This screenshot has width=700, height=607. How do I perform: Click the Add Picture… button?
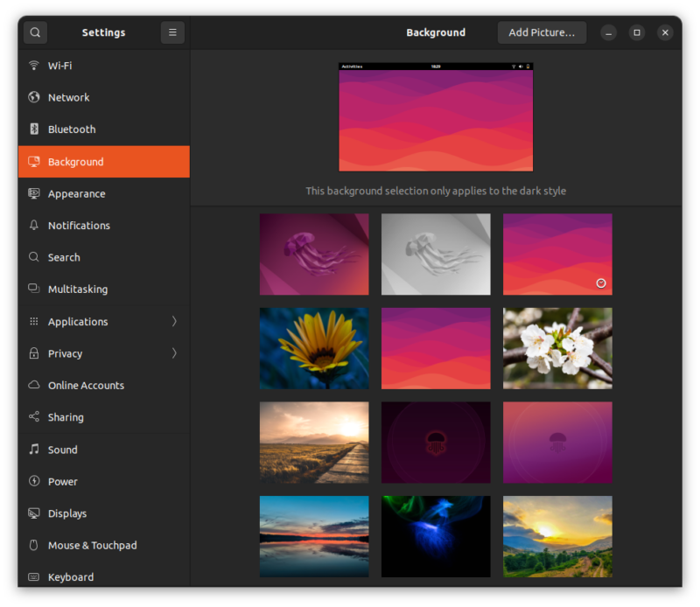pyautogui.click(x=542, y=32)
